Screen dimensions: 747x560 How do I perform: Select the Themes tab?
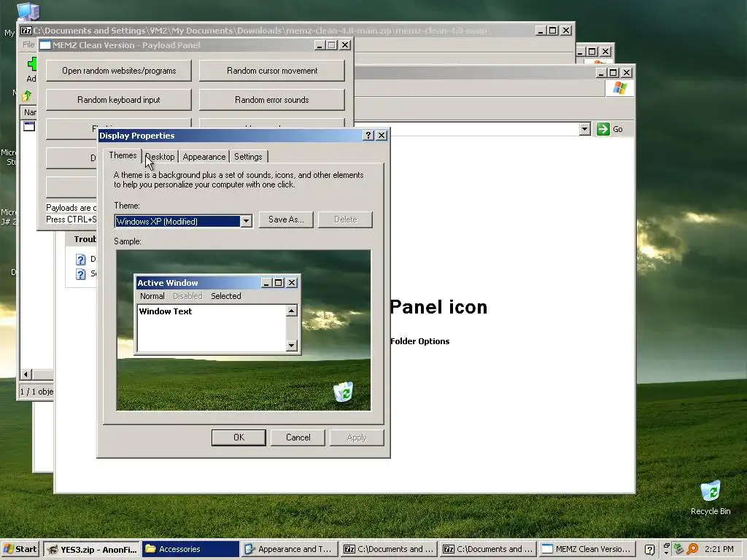pyautogui.click(x=123, y=155)
